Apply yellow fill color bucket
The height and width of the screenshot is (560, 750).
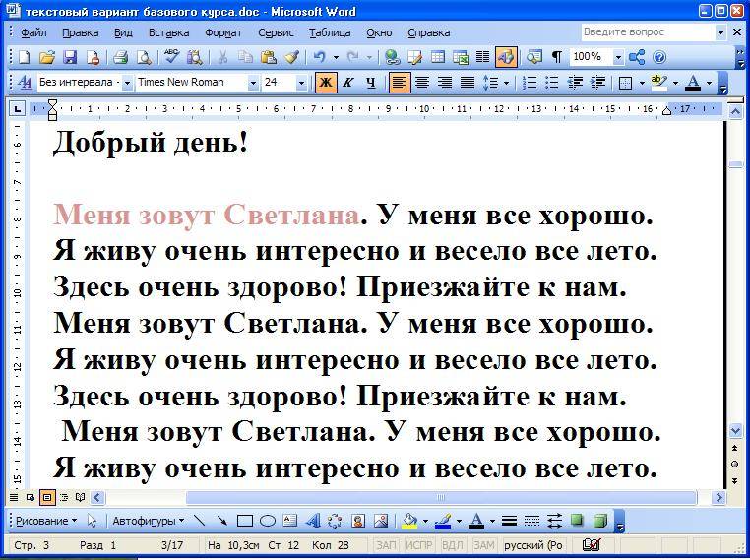coord(409,521)
